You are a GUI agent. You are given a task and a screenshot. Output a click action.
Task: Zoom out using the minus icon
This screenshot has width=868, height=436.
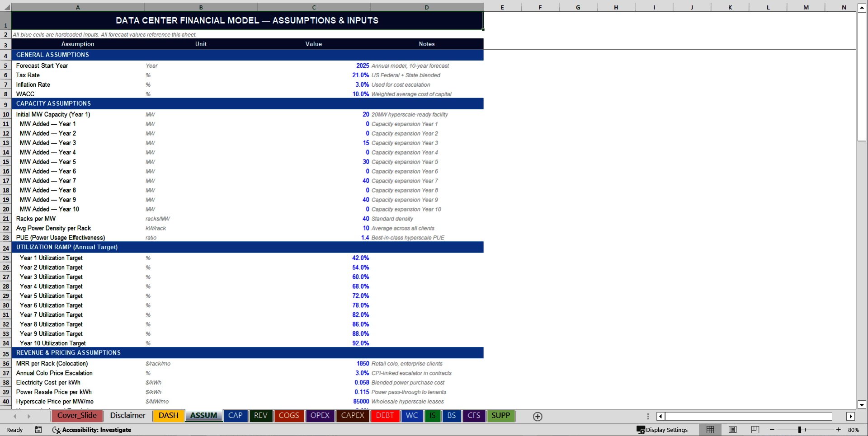click(771, 430)
